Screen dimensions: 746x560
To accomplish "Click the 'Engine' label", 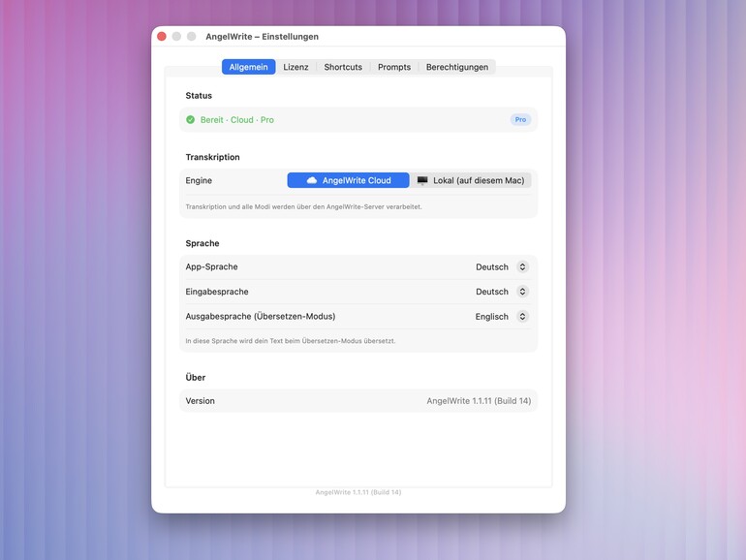I will pos(199,180).
